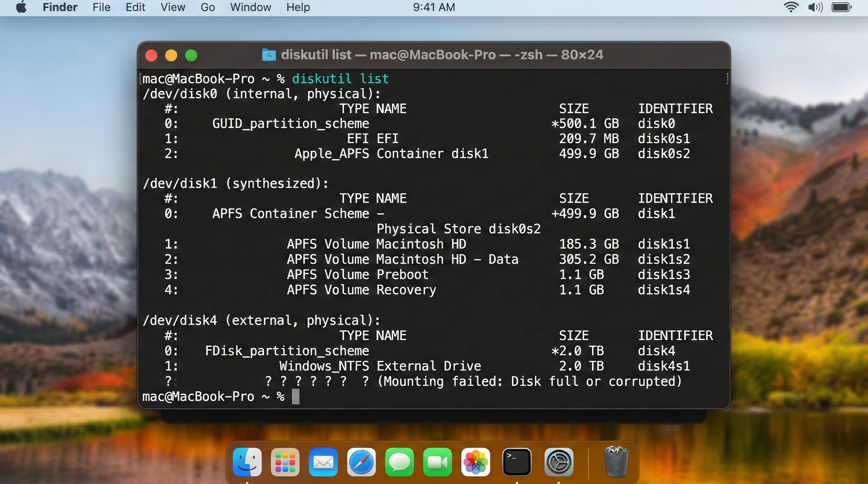Click the 'Macintosh HD - Data' volume row
Viewport: 868px width, 484px height.
pos(427,259)
